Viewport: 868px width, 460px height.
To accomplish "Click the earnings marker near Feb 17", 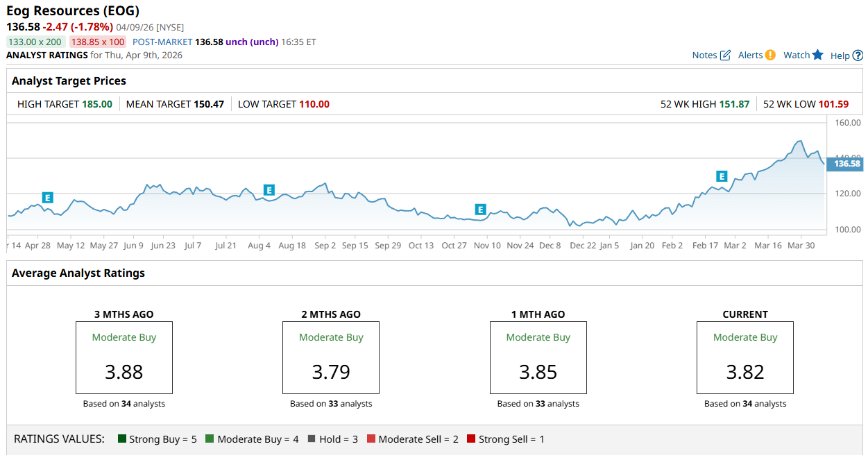I will pos(722,176).
